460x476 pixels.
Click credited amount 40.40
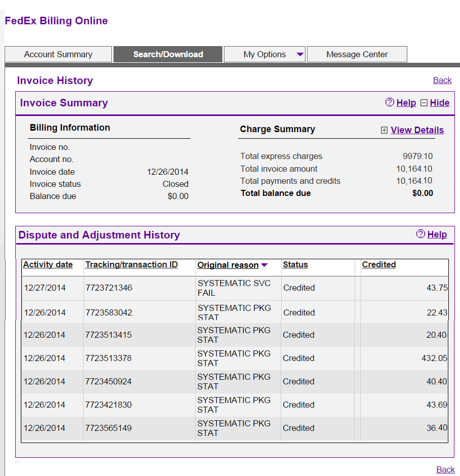click(x=437, y=381)
